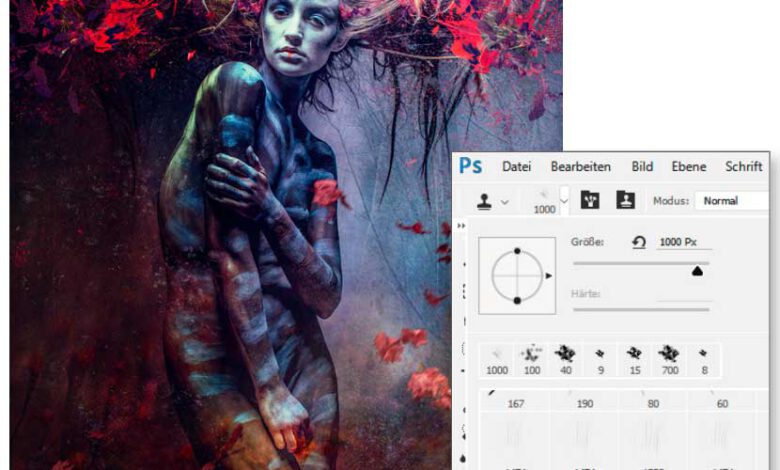Click the Härte hardness slider track
Image resolution: width=780 pixels, height=470 pixels.
[641, 309]
